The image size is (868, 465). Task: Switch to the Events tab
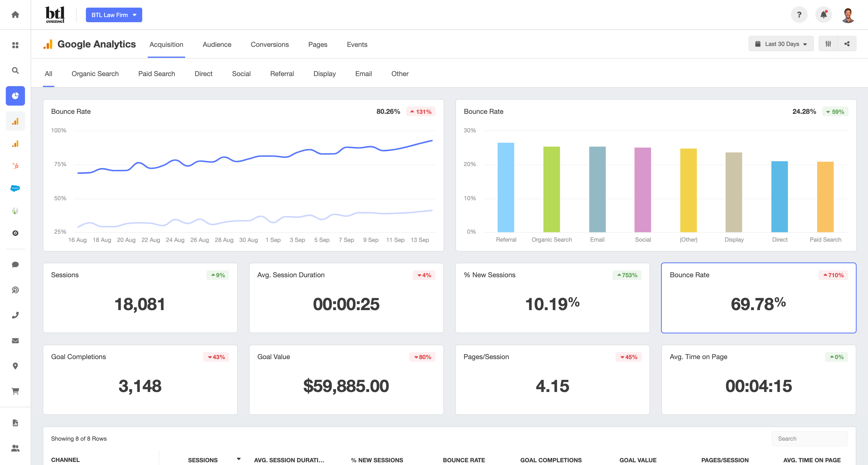[x=357, y=44]
